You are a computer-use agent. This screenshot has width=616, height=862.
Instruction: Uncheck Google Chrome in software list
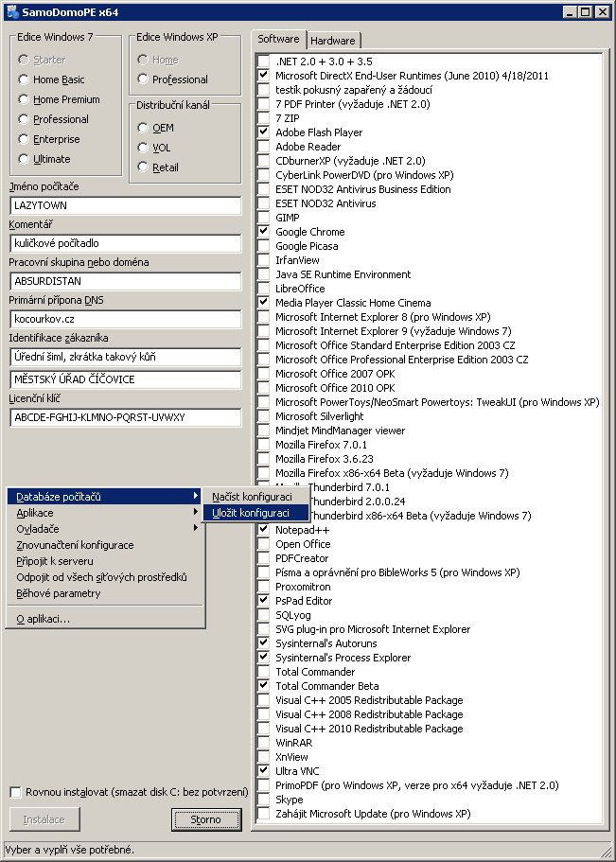tap(263, 232)
